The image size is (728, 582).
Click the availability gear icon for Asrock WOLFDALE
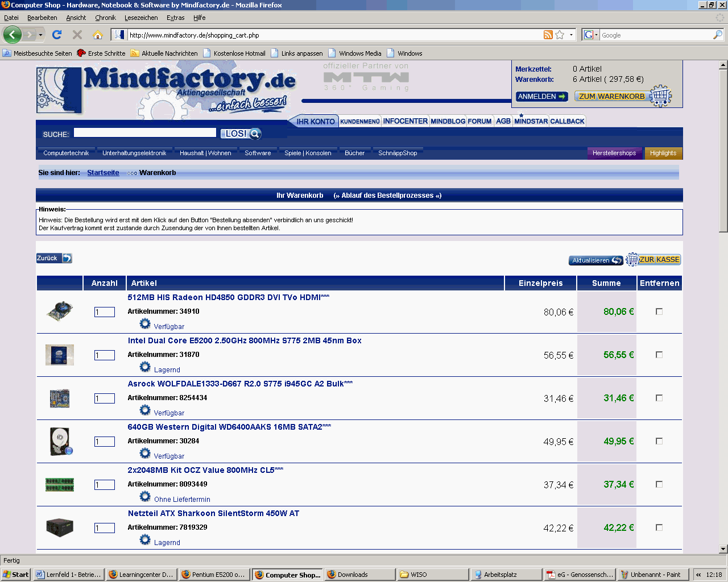[x=145, y=410]
